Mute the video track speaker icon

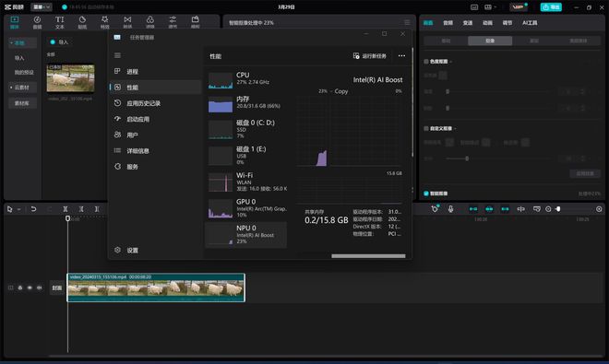[x=40, y=288]
